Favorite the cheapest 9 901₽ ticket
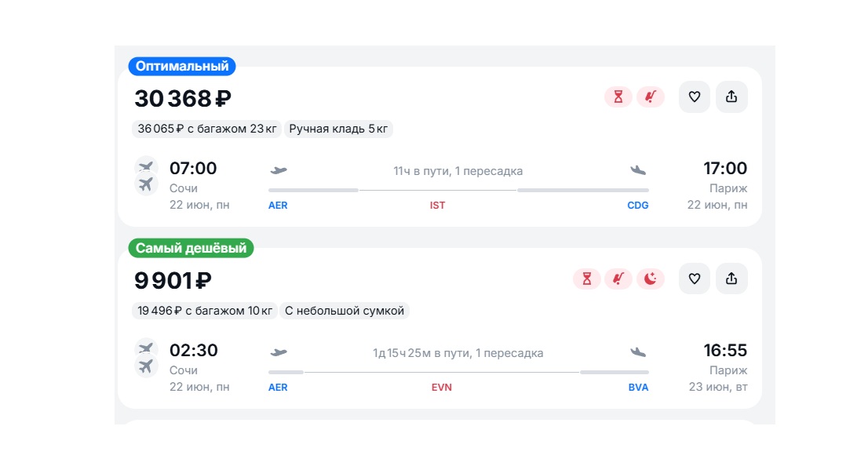This screenshot has width=868, height=459. click(695, 279)
